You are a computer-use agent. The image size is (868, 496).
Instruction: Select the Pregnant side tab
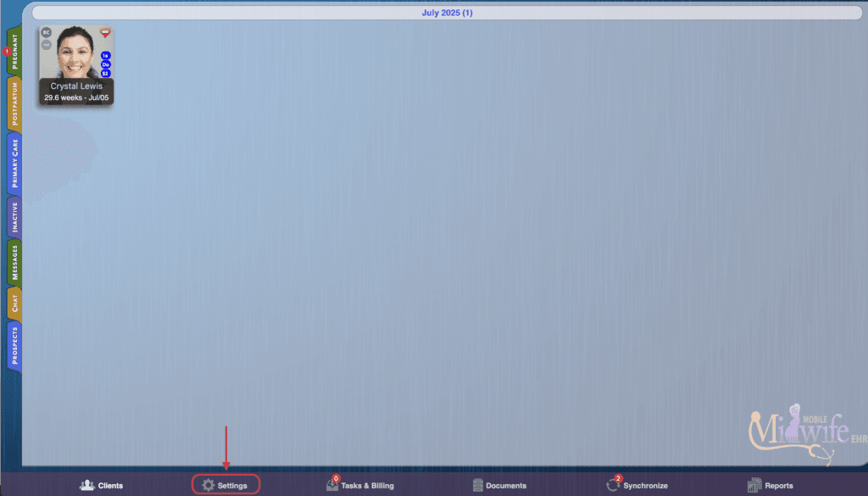pyautogui.click(x=14, y=51)
